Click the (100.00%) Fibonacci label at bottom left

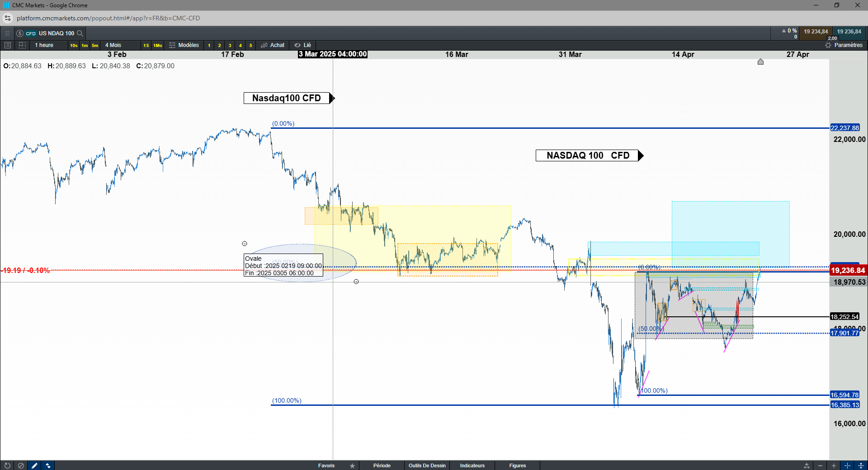click(x=287, y=400)
